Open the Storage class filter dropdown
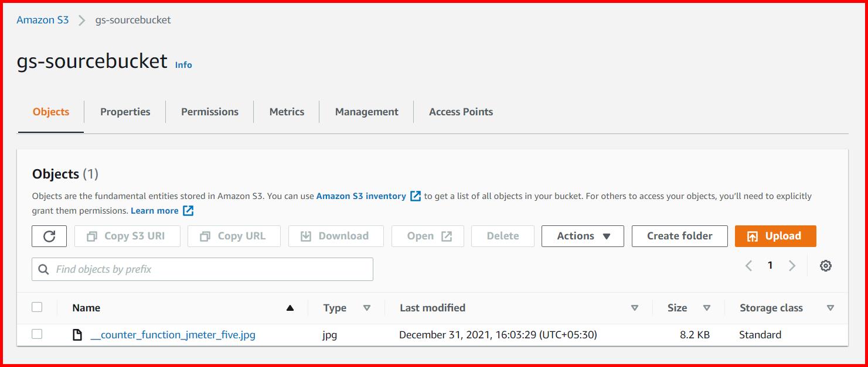Screen dimensions: 868x367 (x=830, y=307)
